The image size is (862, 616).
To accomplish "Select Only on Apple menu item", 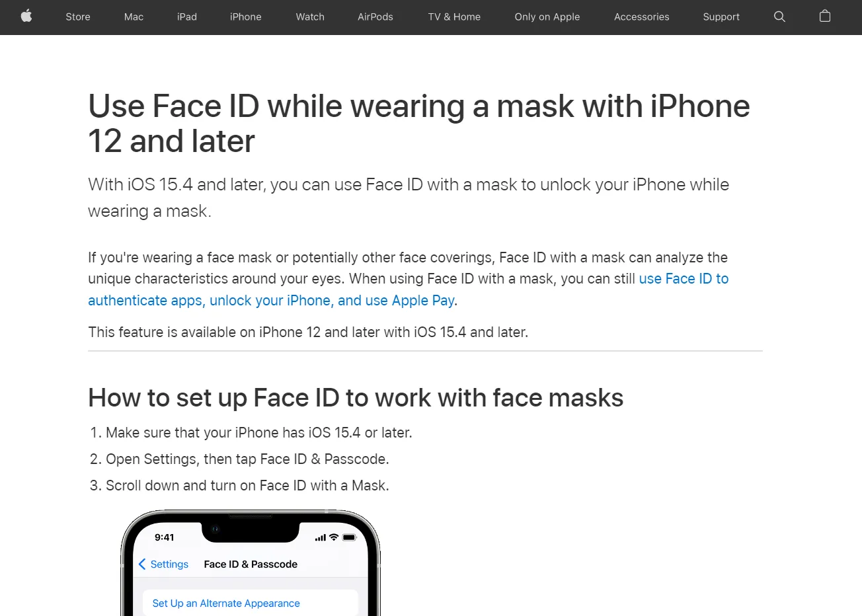I will [547, 17].
